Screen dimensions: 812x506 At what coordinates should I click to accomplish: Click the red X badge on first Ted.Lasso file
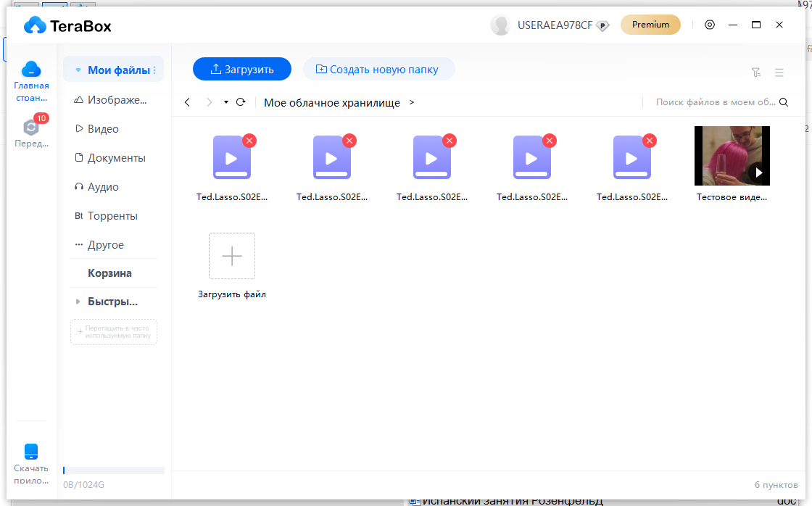[249, 141]
